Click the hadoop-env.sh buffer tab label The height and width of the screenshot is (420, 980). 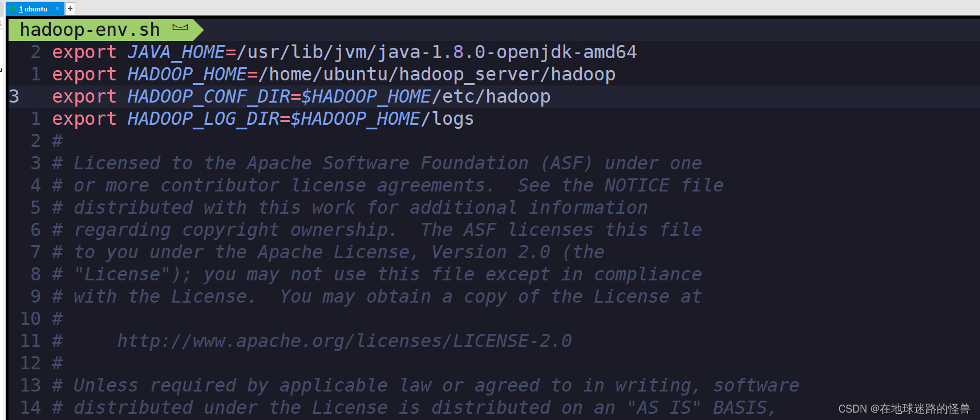(90, 30)
